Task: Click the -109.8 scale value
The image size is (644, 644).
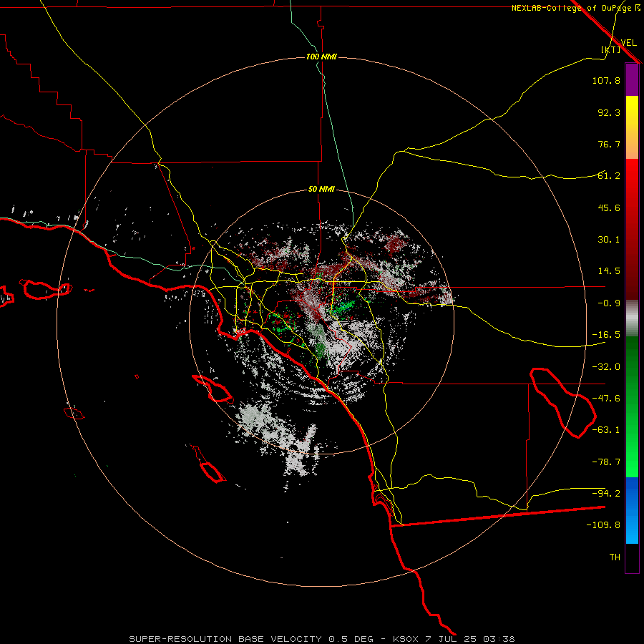Action: (x=603, y=525)
